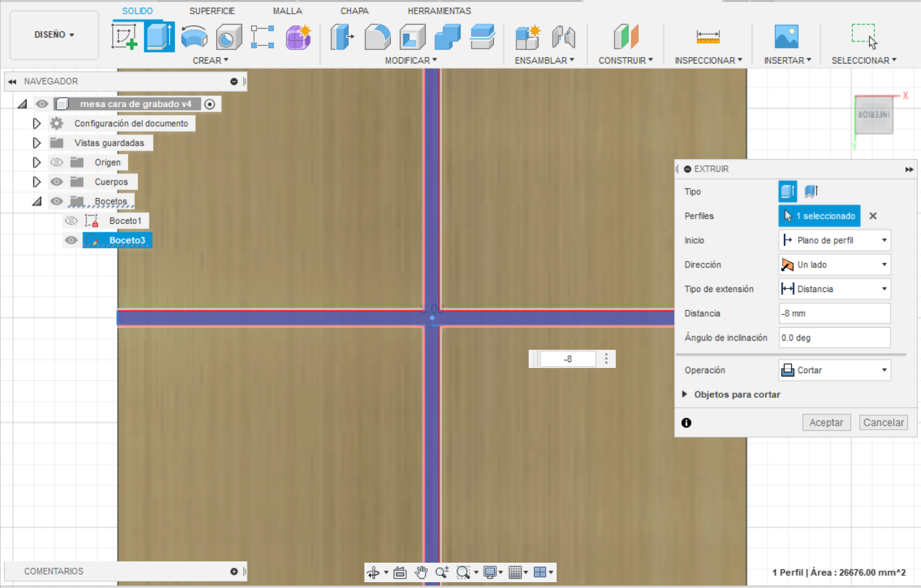
Task: Open the CONSTRUIR menu
Action: coord(626,60)
